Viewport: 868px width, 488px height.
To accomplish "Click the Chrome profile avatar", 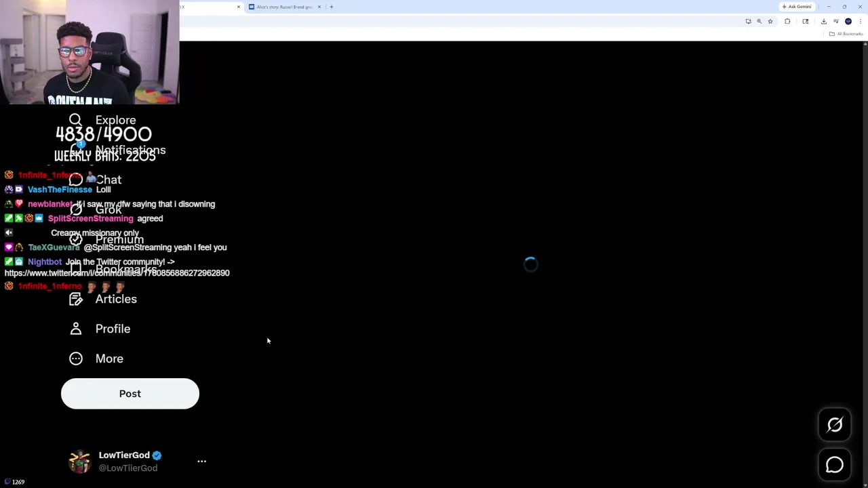I will pyautogui.click(x=848, y=22).
